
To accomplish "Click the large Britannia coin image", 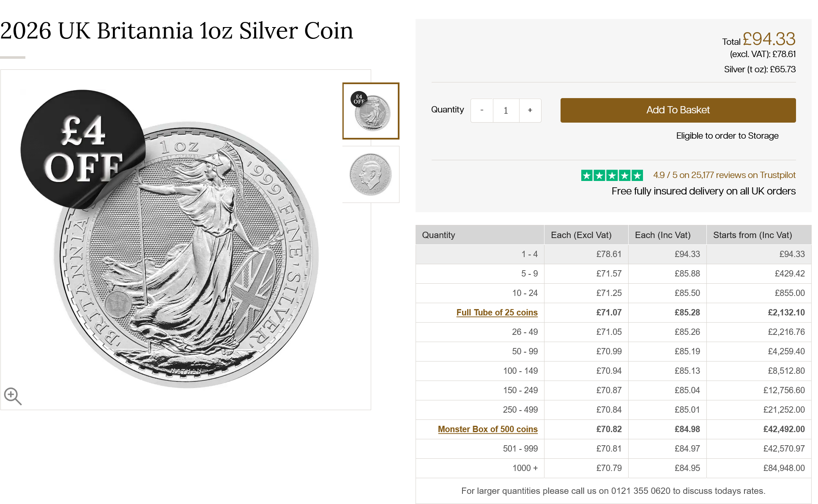I will 186,254.
